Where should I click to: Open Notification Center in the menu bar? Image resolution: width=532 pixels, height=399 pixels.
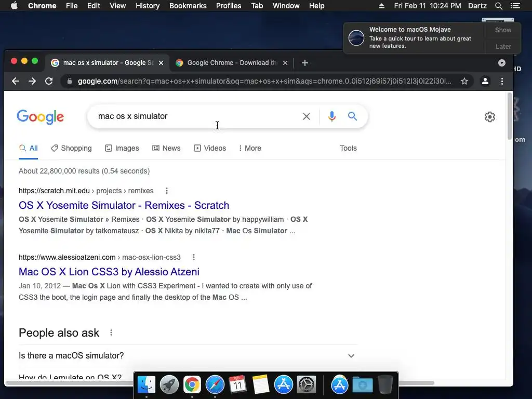(x=515, y=6)
